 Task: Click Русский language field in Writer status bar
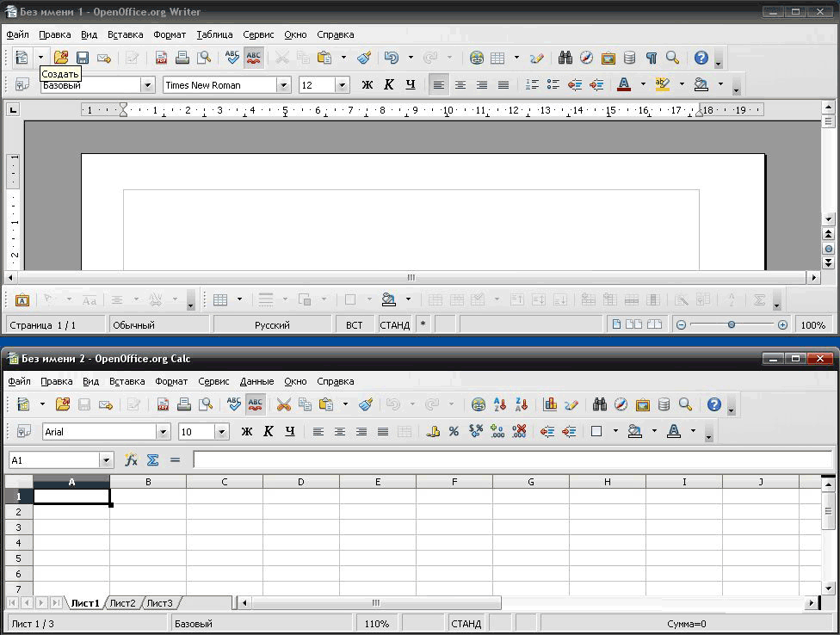pyautogui.click(x=272, y=325)
